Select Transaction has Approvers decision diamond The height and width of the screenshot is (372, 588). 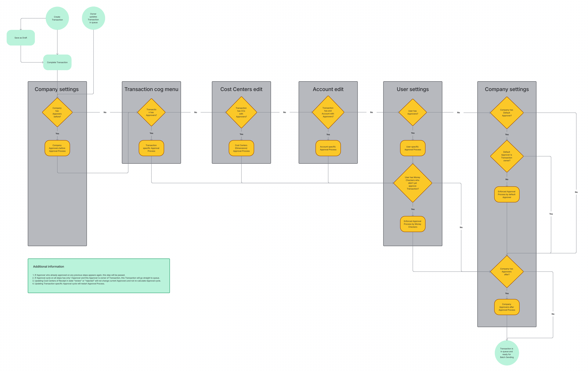point(151,112)
